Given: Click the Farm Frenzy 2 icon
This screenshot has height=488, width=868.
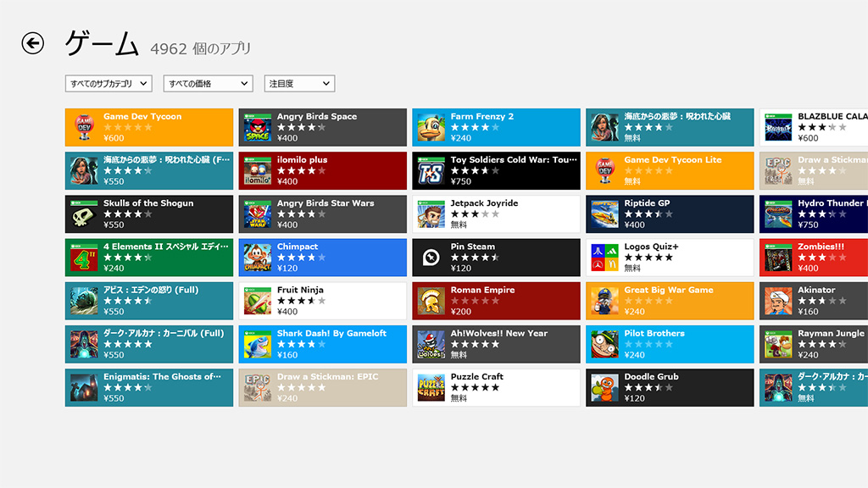Looking at the screenshot, I should point(431,128).
